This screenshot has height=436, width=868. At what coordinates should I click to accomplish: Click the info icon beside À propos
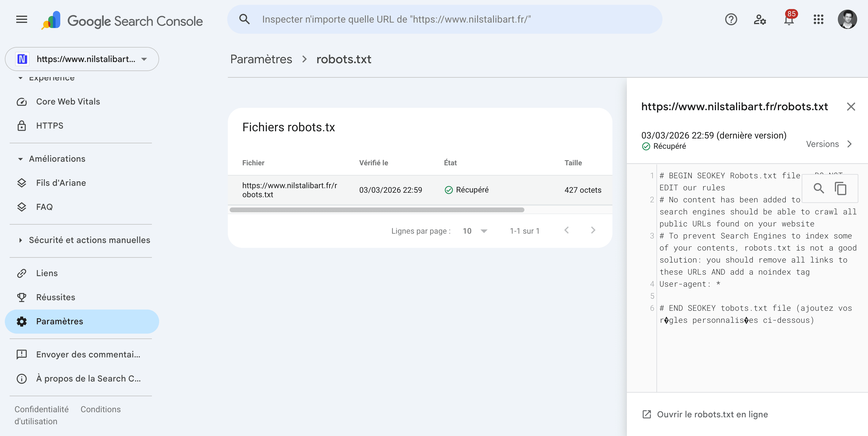(22, 379)
